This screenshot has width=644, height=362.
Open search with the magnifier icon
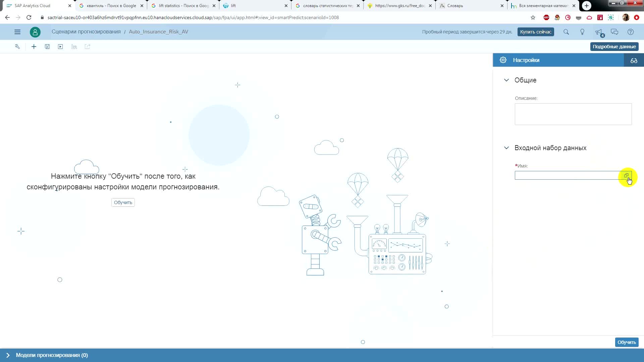[566, 32]
